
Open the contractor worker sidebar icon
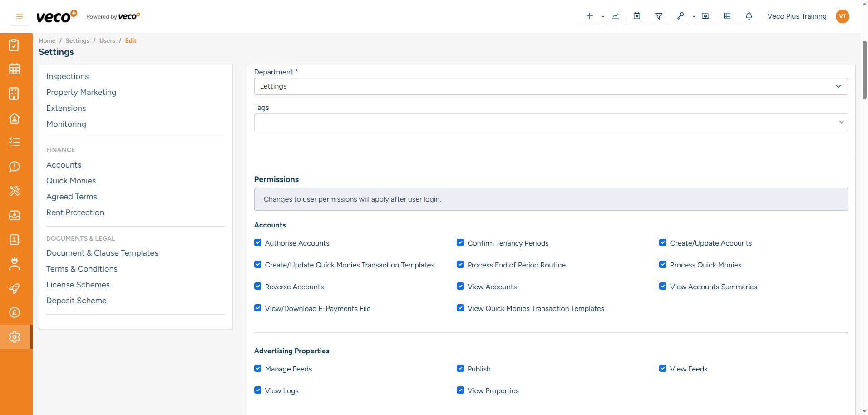[15, 264]
